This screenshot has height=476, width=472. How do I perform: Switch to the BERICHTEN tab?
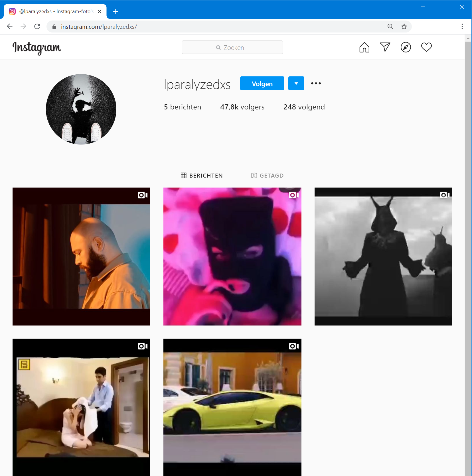click(202, 176)
